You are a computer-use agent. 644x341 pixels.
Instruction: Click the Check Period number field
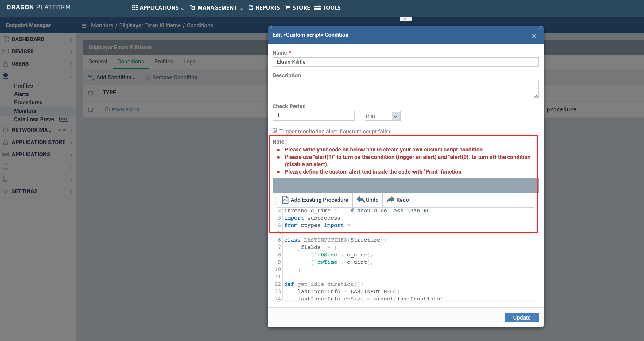(x=313, y=116)
